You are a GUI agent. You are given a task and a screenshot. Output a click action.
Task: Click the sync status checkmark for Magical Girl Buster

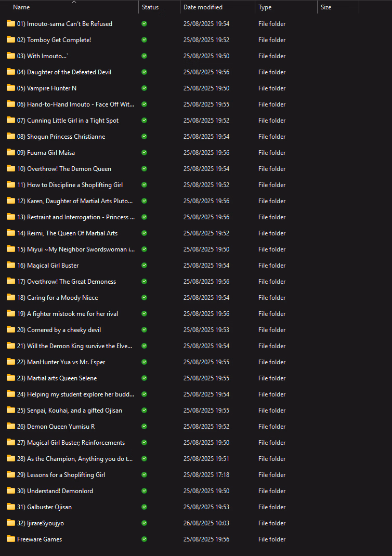144,266
